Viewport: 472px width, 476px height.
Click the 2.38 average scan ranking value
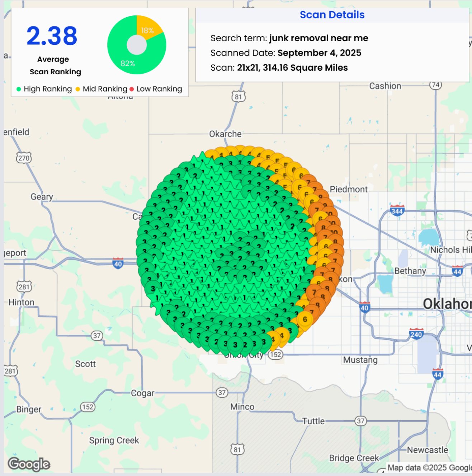tap(52, 36)
